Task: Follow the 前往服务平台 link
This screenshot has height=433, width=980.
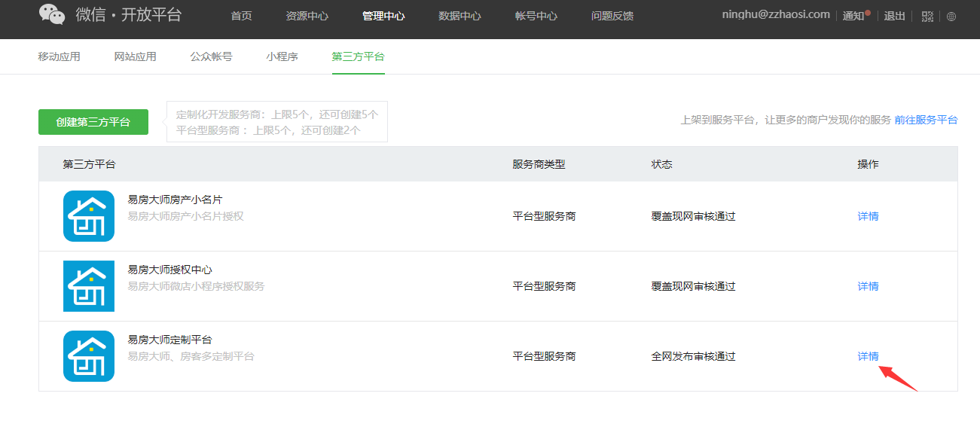Action: tap(926, 120)
